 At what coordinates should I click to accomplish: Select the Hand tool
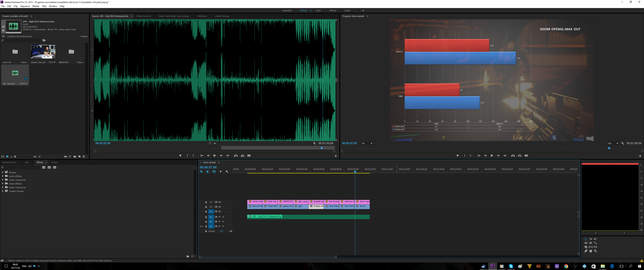[x=590, y=251]
